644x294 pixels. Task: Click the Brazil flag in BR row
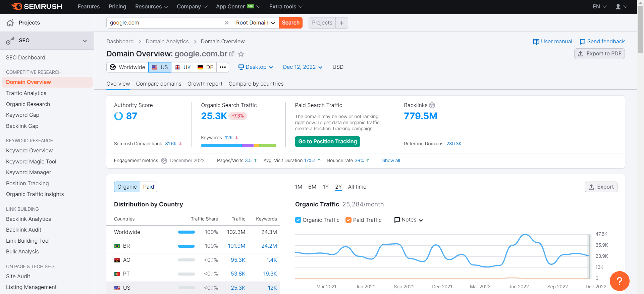pyautogui.click(x=117, y=246)
